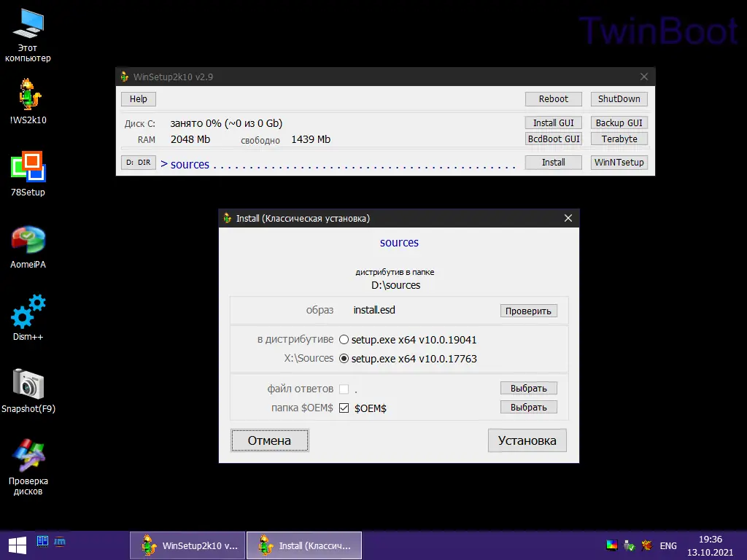Click the tray icon with the green arrow
This screenshot has height=560, width=747.
(x=630, y=545)
